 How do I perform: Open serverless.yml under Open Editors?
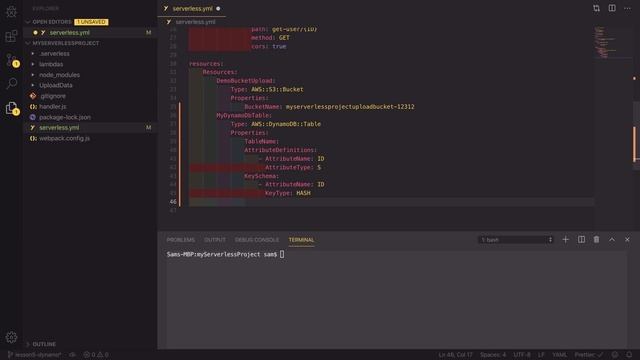[70, 32]
